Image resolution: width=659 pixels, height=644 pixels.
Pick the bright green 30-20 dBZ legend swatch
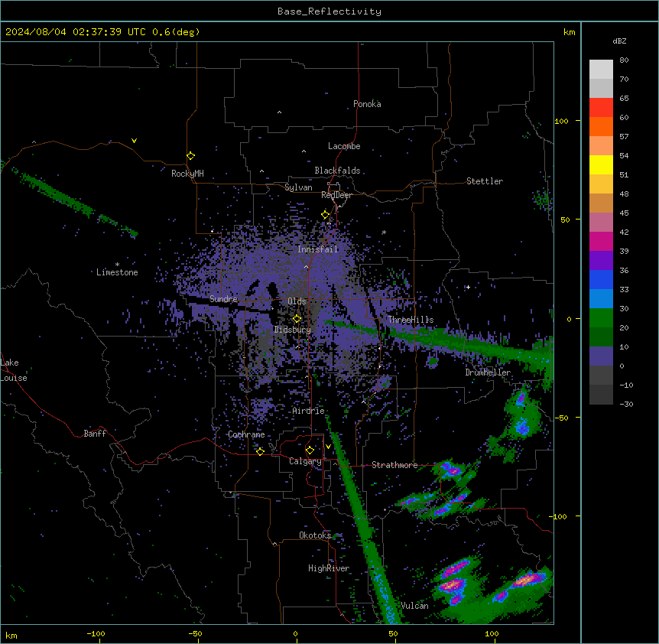pyautogui.click(x=601, y=318)
